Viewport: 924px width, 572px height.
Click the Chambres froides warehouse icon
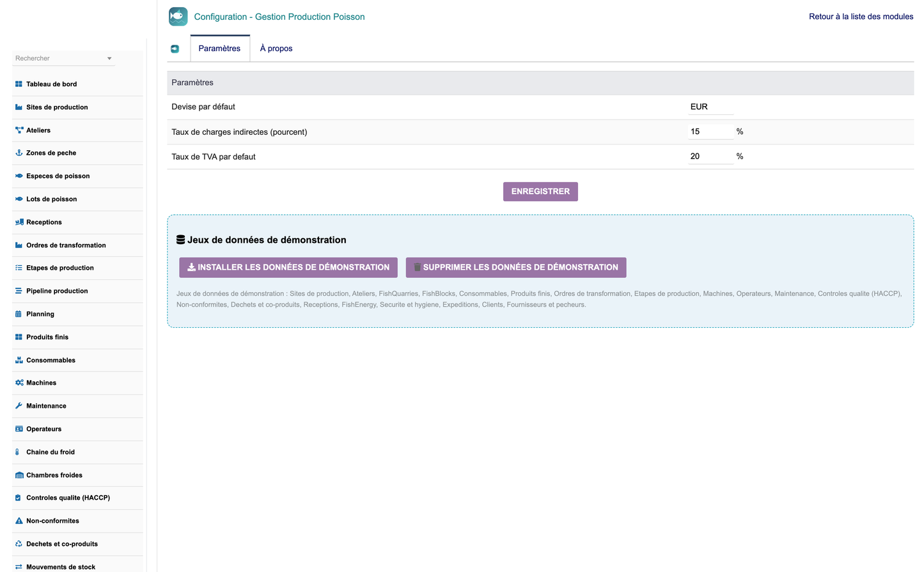(19, 475)
